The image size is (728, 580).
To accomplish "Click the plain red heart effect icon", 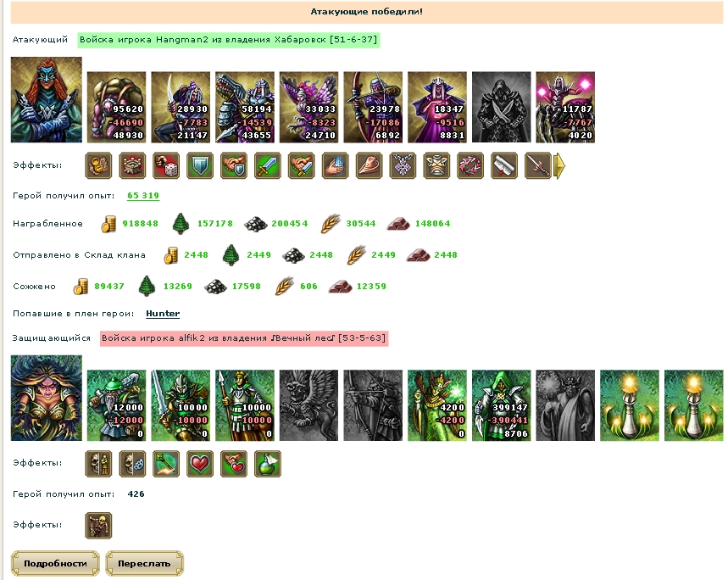I will pyautogui.click(x=200, y=464).
